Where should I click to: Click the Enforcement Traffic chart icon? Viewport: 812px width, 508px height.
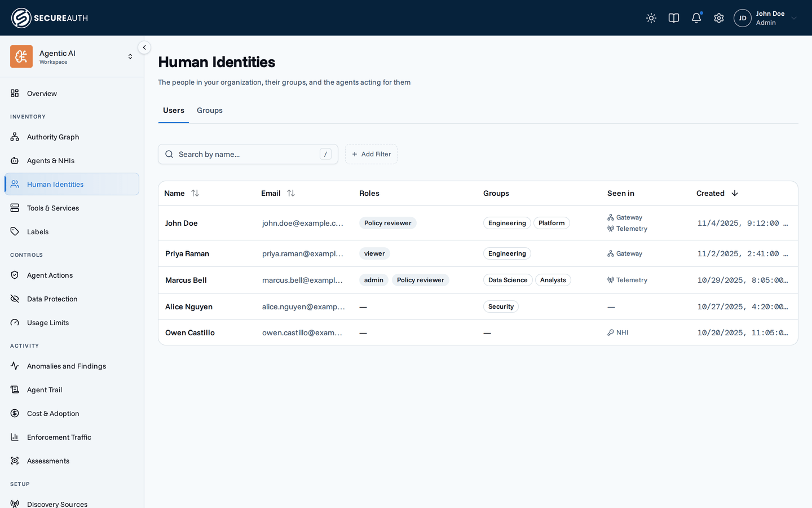15,437
